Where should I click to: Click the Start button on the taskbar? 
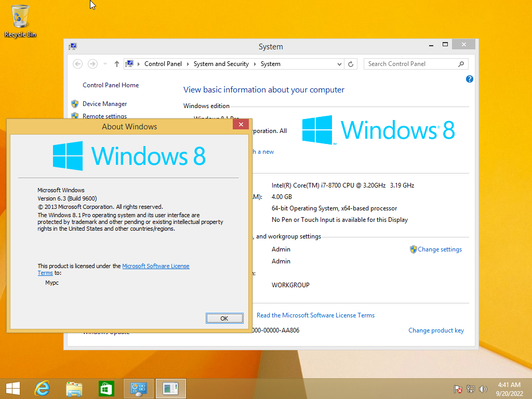click(x=13, y=389)
